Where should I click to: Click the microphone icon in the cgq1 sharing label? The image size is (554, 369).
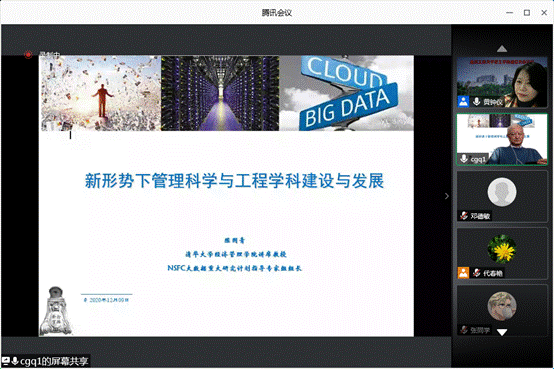(x=15, y=361)
